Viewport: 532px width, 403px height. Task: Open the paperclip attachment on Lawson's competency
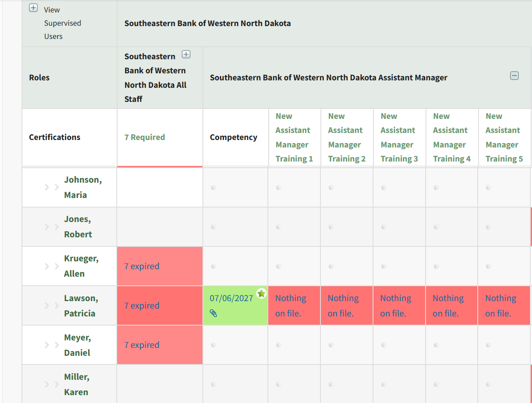214,314
